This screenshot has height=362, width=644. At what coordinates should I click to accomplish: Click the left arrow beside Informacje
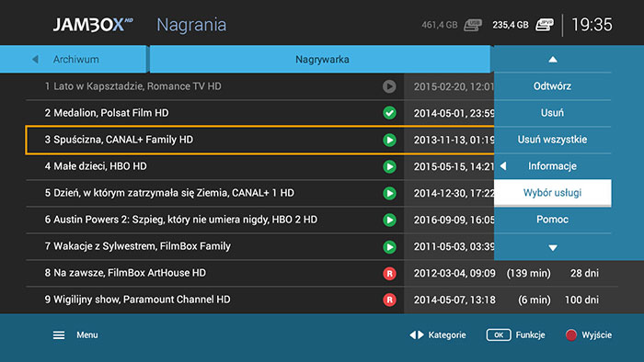coord(503,166)
